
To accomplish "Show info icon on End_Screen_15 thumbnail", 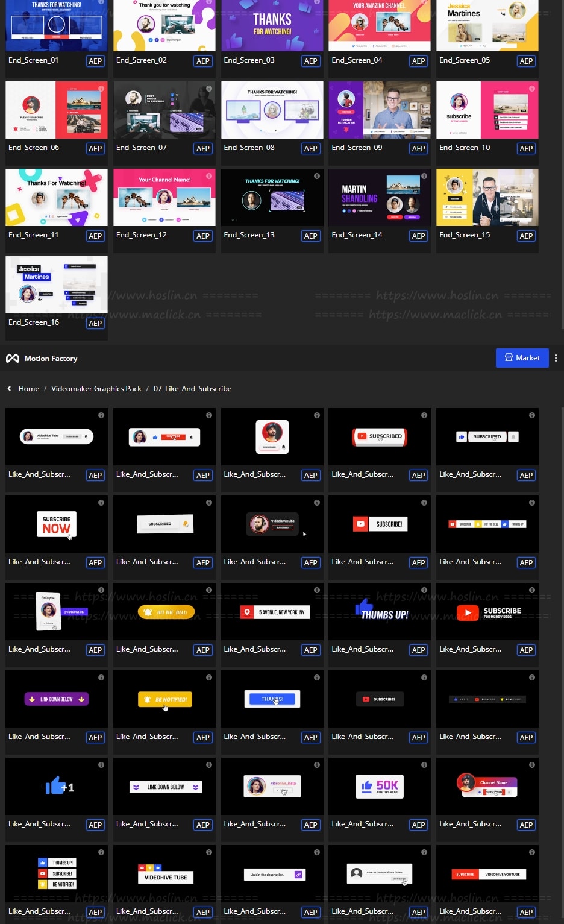I will coord(532,175).
